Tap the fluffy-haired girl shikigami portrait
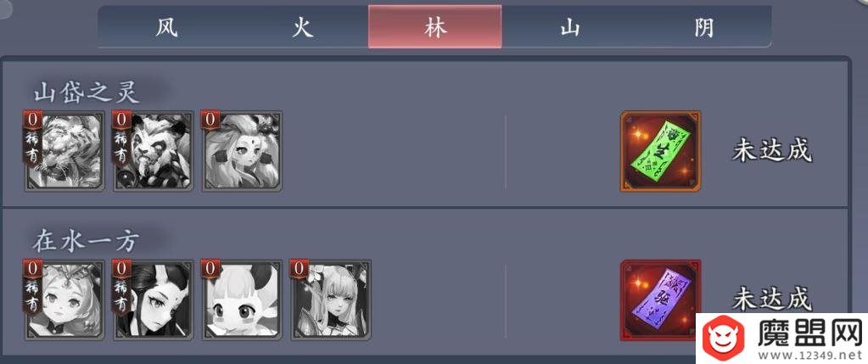The width and height of the screenshot is (868, 364). tap(242, 152)
